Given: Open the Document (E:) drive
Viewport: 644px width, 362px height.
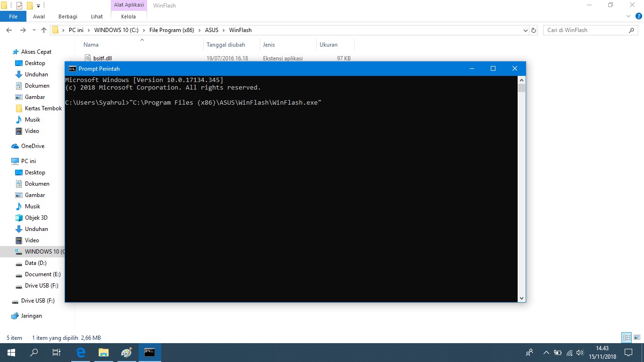Looking at the screenshot, I should pos(42,274).
